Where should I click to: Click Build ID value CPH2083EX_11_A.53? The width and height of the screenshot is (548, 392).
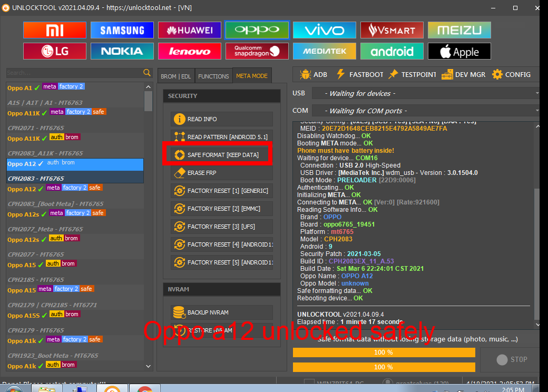pyautogui.click(x=361, y=261)
